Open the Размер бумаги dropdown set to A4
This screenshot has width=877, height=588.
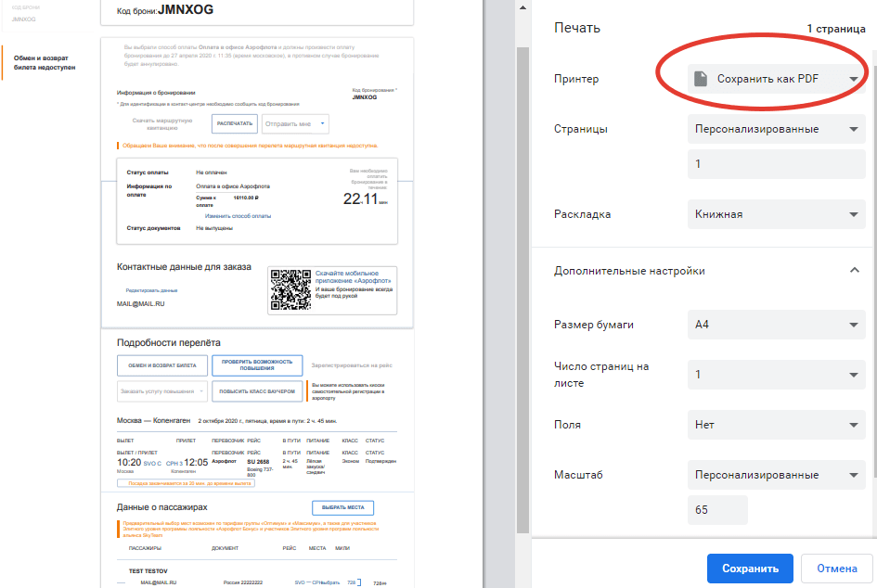point(776,325)
